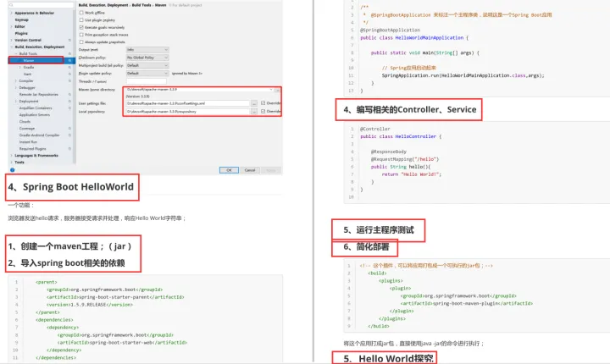Click the OK button

229,170
